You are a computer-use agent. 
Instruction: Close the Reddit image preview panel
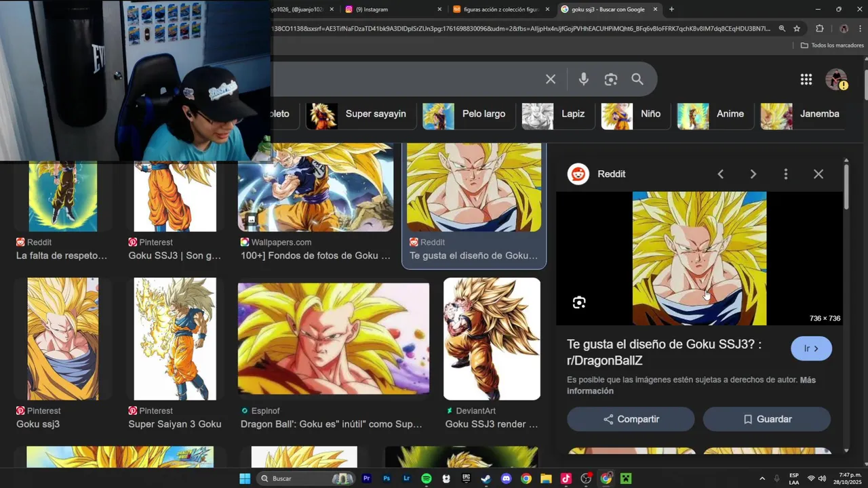pos(818,174)
